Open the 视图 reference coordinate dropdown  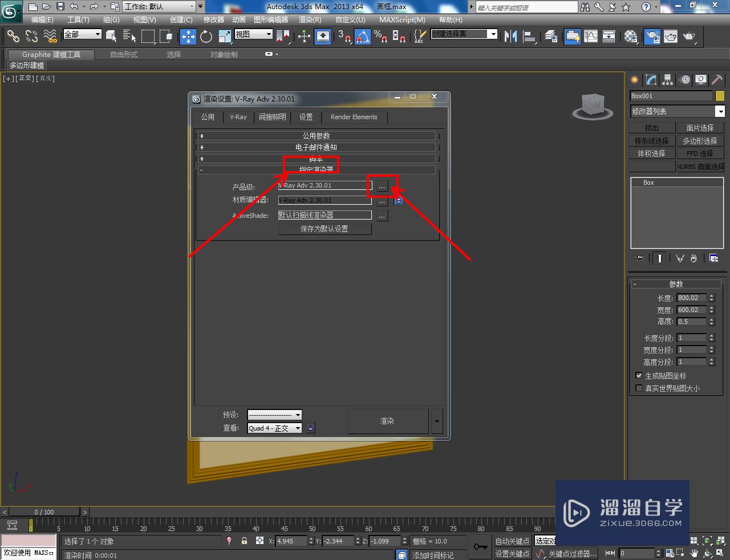(x=253, y=34)
